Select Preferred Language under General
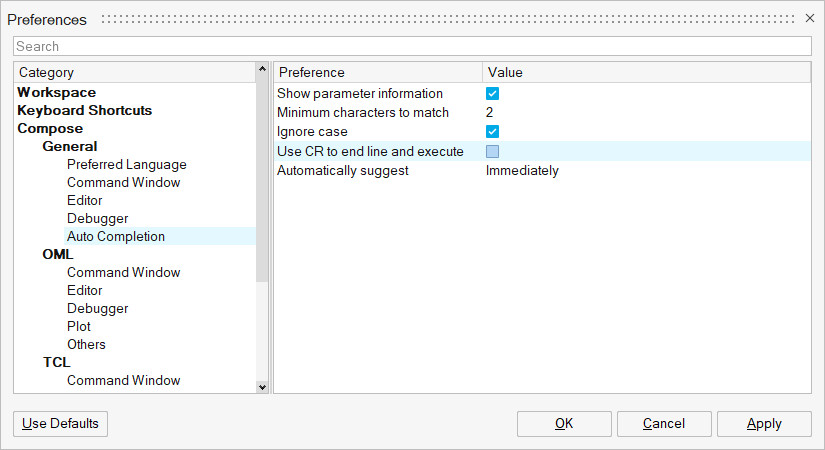The height and width of the screenshot is (450, 825). (x=126, y=164)
